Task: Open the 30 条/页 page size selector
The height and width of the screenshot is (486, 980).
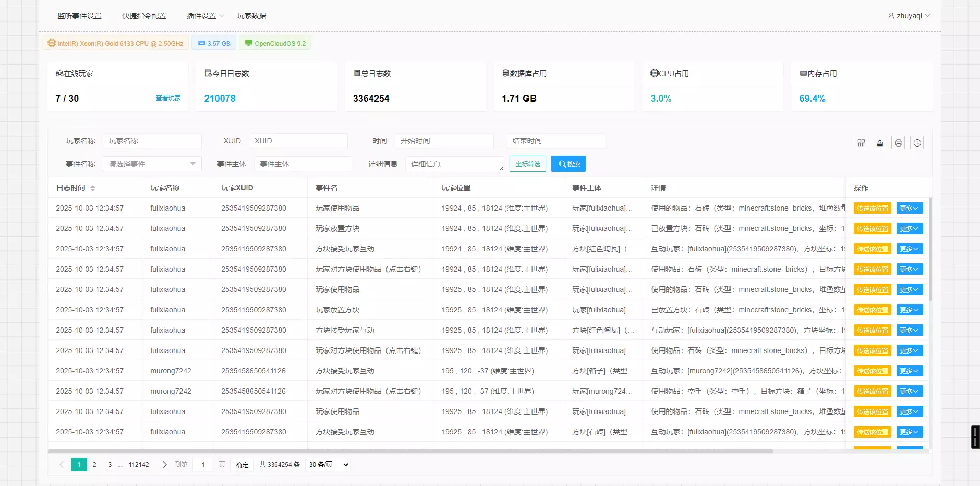Action: (x=328, y=465)
